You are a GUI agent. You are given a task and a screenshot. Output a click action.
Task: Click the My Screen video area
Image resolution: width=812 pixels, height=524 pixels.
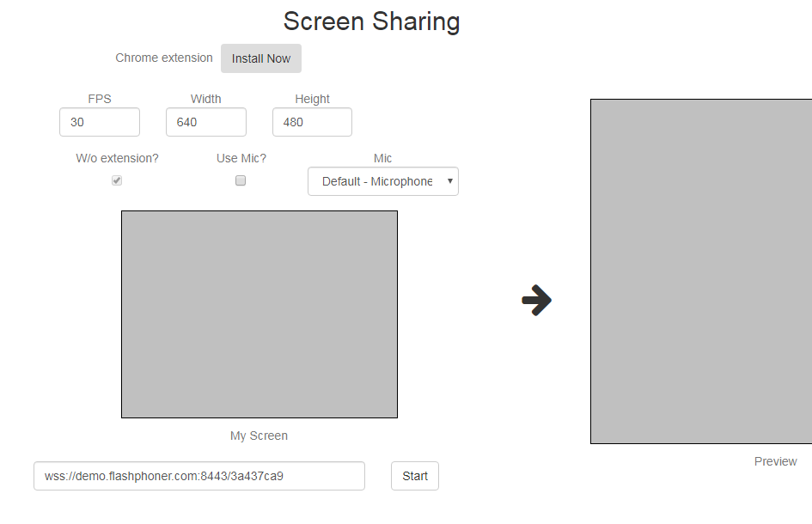tap(259, 314)
